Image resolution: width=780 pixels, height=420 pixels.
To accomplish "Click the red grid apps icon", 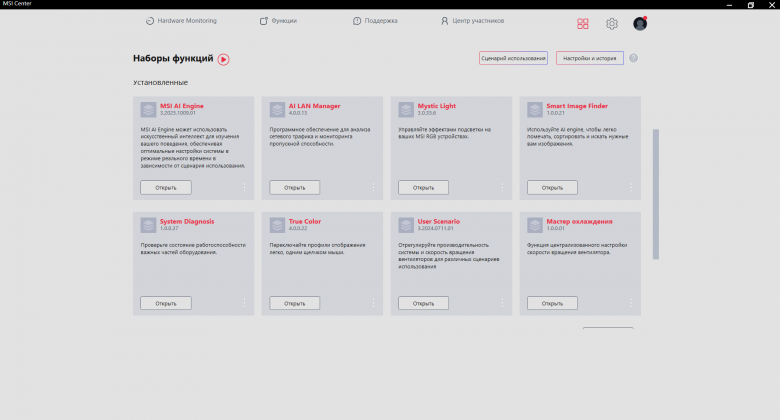I will pyautogui.click(x=583, y=23).
